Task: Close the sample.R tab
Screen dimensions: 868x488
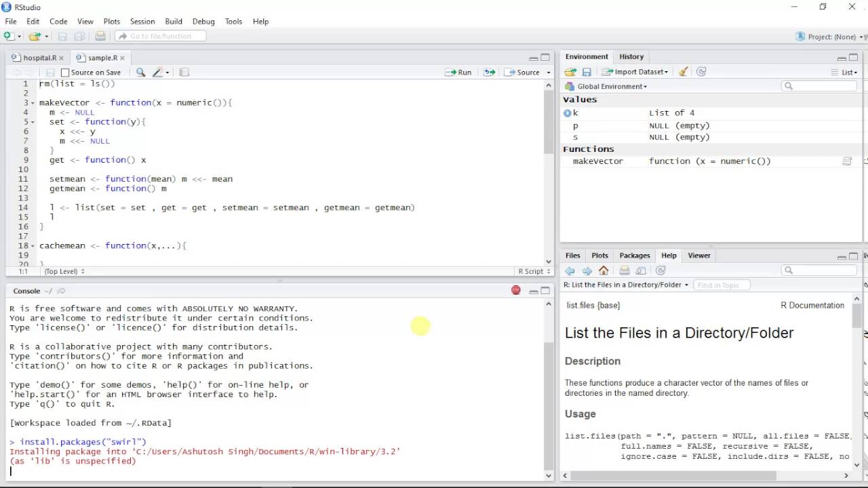Action: coord(122,58)
